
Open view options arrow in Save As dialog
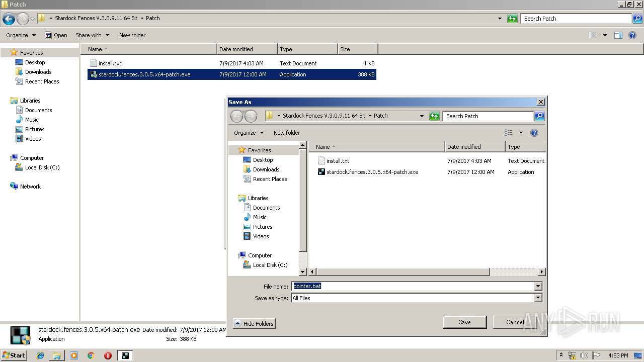521,133
